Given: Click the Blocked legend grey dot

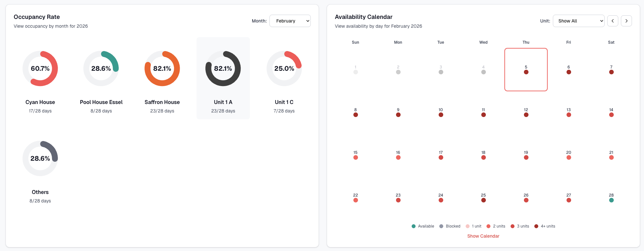Looking at the screenshot, I should [x=441, y=226].
